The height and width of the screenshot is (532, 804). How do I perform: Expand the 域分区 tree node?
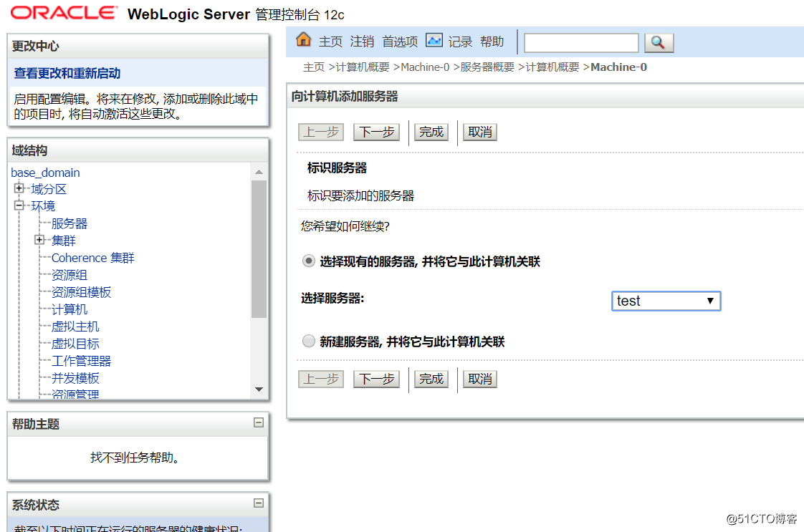point(19,188)
